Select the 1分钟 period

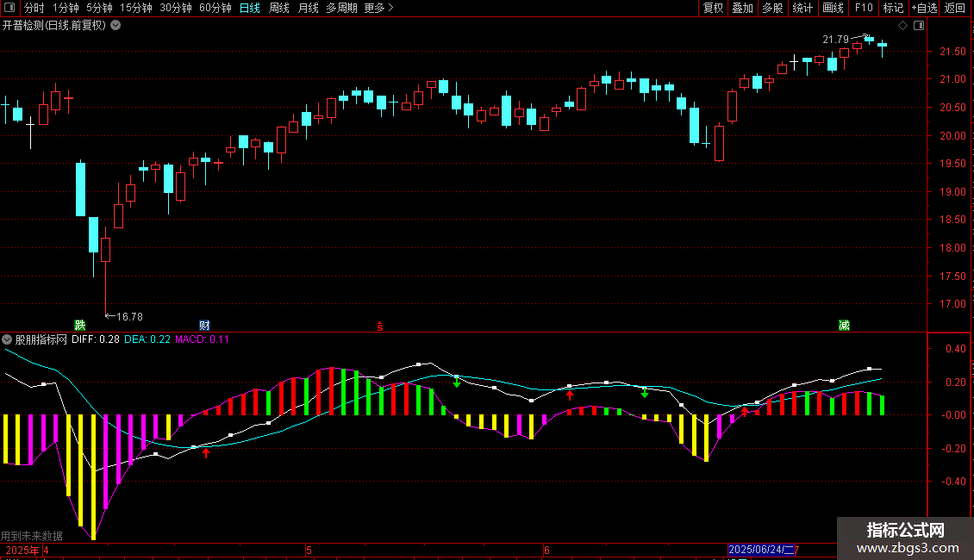[66, 8]
